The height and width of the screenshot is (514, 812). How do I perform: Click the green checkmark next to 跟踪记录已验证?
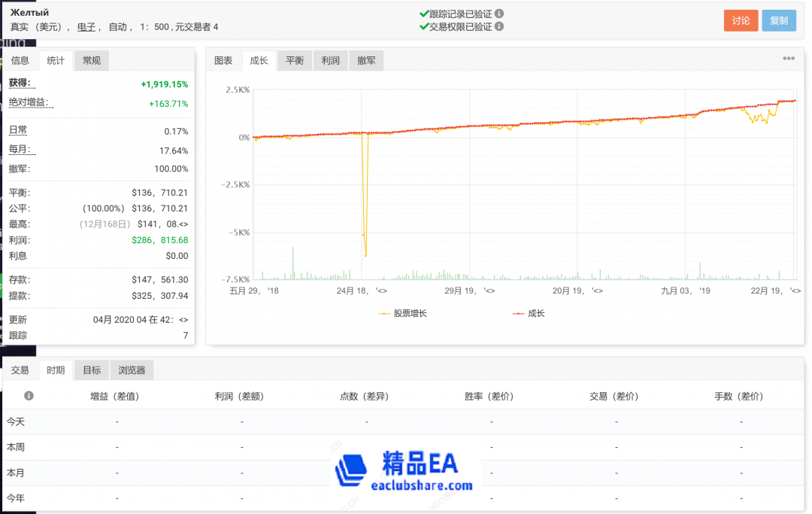[x=424, y=14]
